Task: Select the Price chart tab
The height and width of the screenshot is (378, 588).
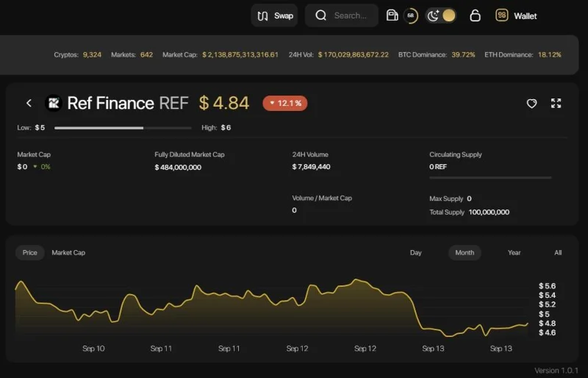Action: click(29, 253)
